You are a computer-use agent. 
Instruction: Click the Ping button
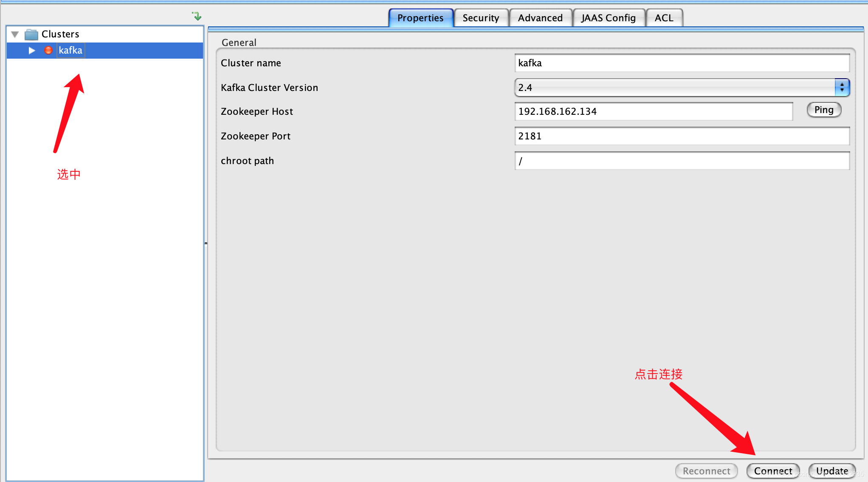coord(823,109)
